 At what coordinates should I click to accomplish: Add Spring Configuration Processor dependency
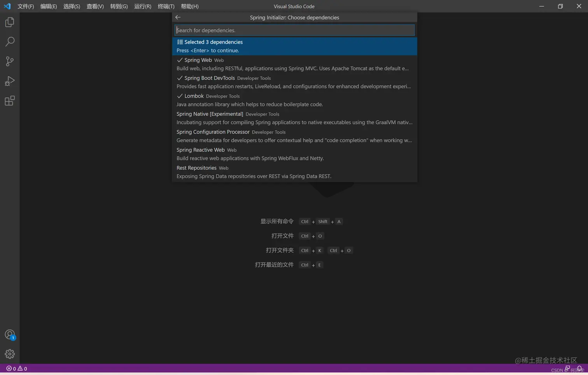click(x=294, y=136)
